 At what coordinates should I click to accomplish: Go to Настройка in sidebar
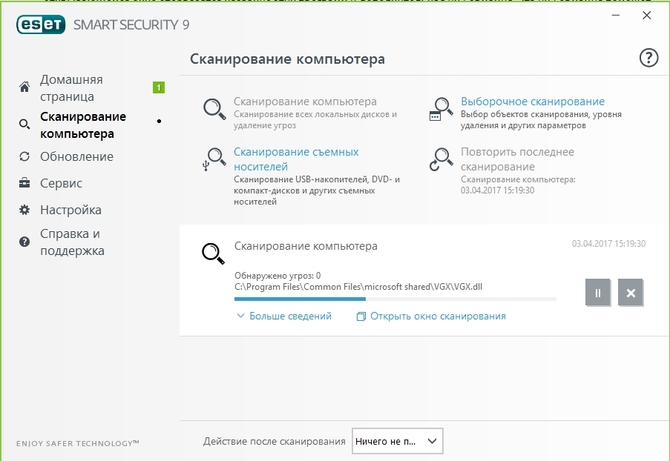[71, 211]
